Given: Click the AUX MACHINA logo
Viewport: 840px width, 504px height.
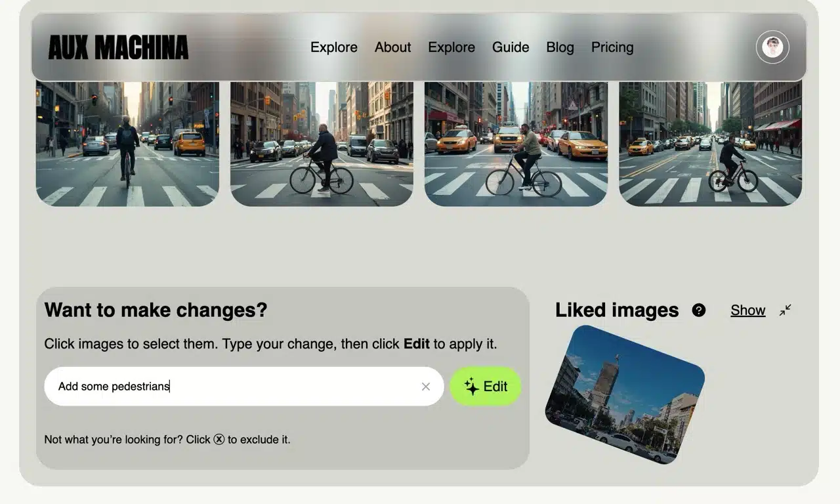Looking at the screenshot, I should coord(118,48).
